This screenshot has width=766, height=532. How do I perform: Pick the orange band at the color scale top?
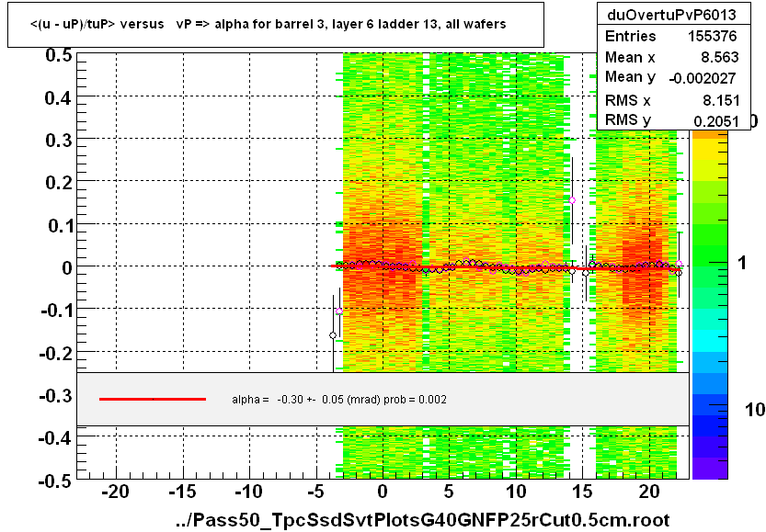(710, 135)
